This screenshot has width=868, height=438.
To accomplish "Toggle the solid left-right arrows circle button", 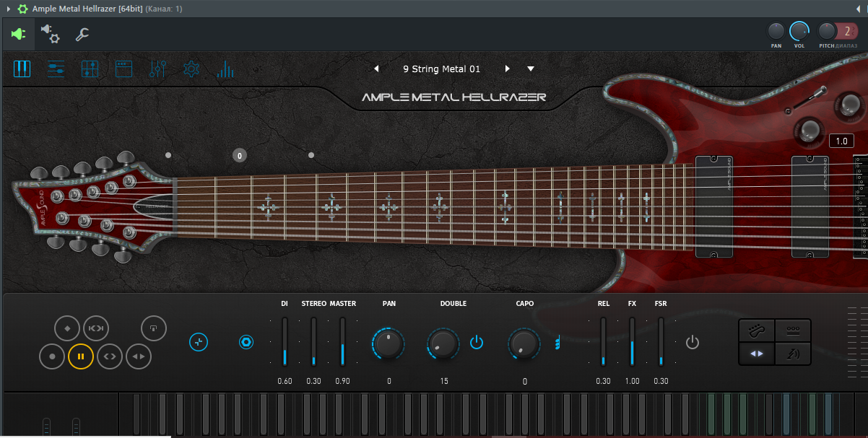I will pyautogui.click(x=139, y=356).
